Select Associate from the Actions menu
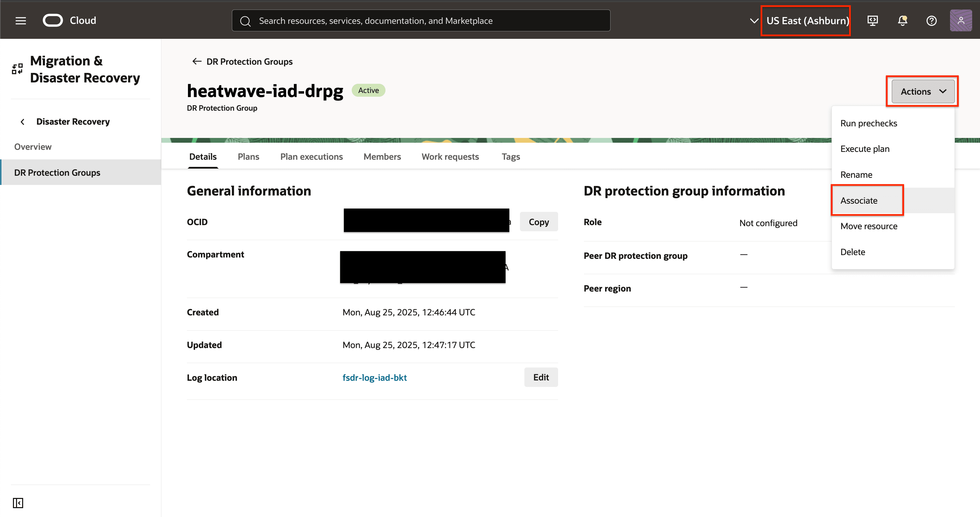The height and width of the screenshot is (517, 980). 859,201
